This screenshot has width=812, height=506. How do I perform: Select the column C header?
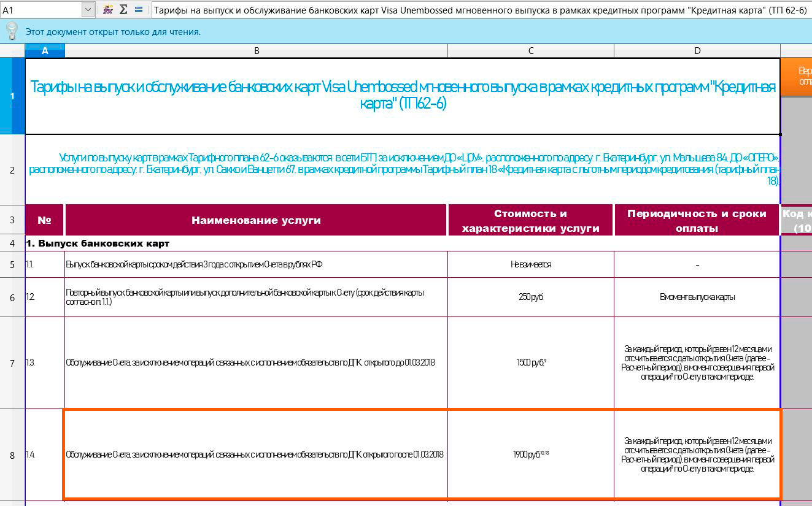click(x=531, y=51)
